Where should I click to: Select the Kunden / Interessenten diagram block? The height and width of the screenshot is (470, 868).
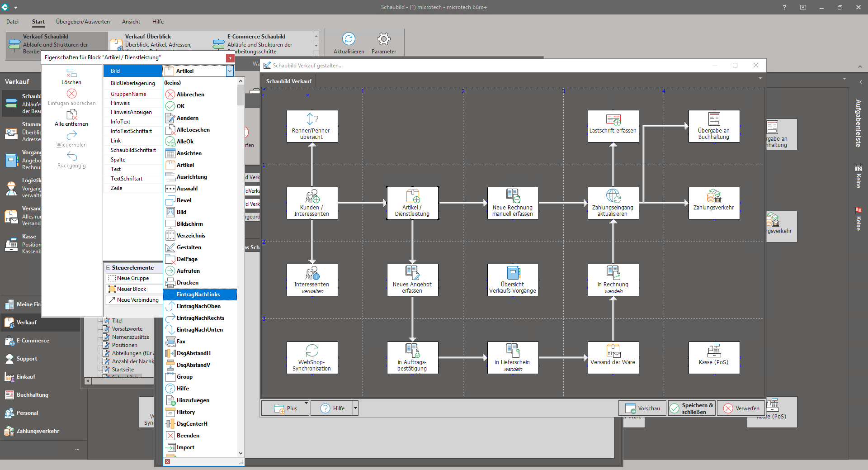click(x=312, y=203)
